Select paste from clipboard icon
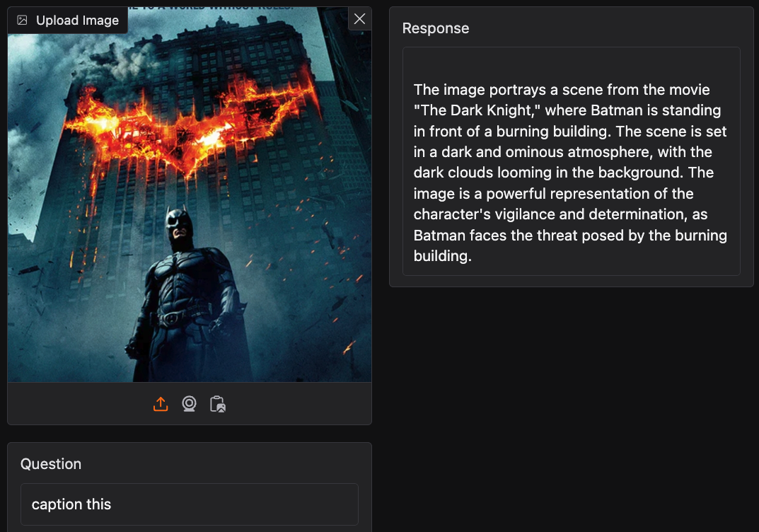 218,404
